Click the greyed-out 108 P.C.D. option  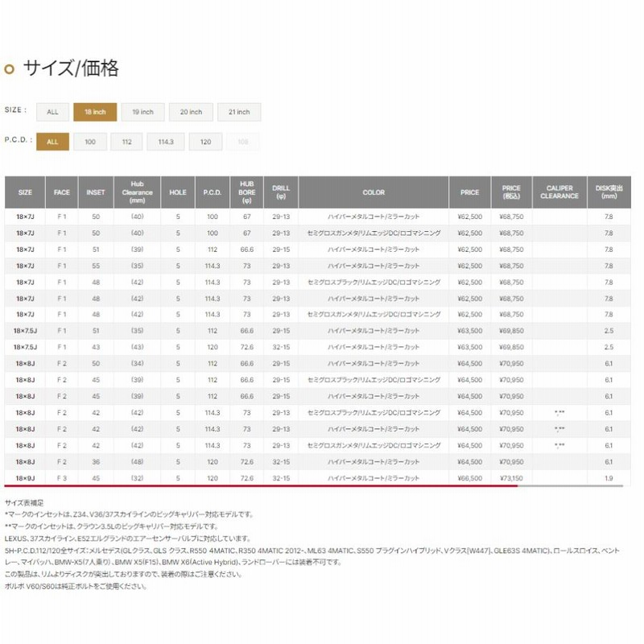[x=243, y=142]
